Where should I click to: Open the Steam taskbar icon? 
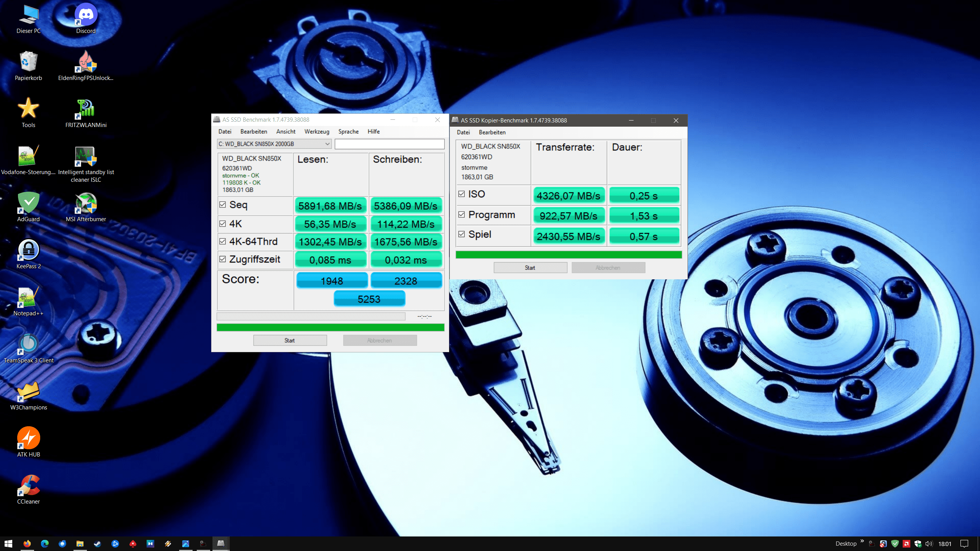pos(98,543)
